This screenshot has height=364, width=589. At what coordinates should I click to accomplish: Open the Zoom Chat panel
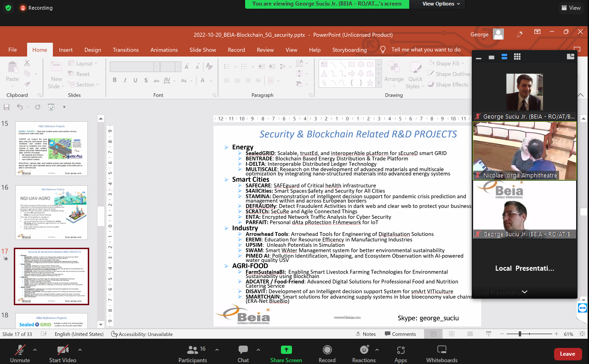(x=243, y=353)
